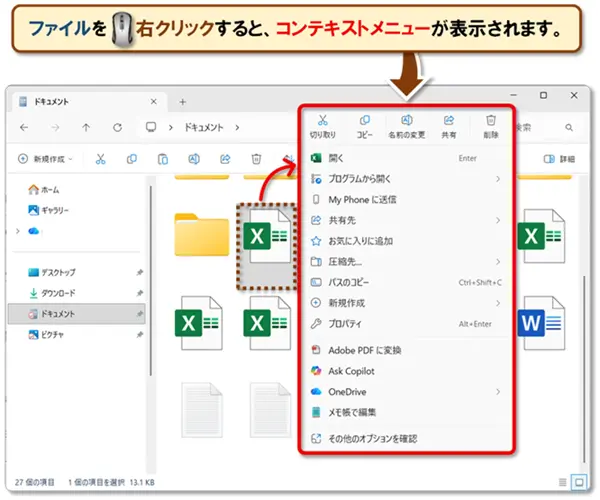Click the search magnifier icon
This screenshot has width=600, height=500.
(569, 127)
